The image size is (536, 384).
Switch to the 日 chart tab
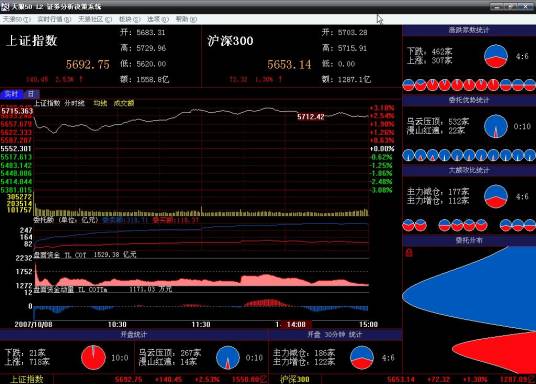[x=31, y=94]
